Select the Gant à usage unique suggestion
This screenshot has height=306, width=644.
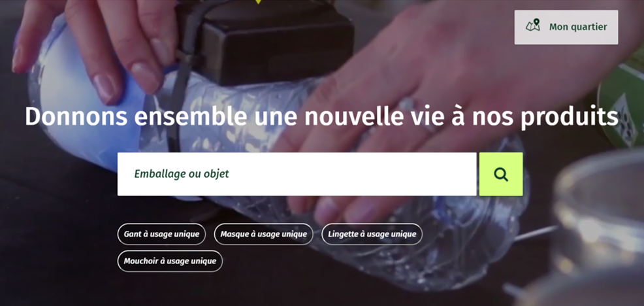[161, 234]
